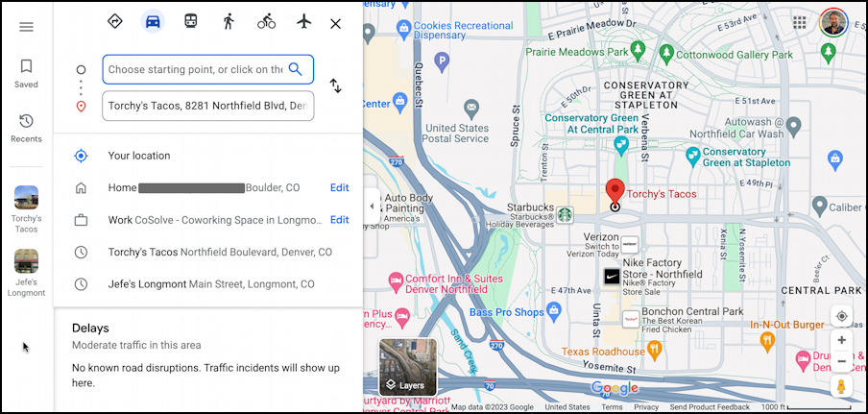Click the Verizon store marker

[630, 244]
